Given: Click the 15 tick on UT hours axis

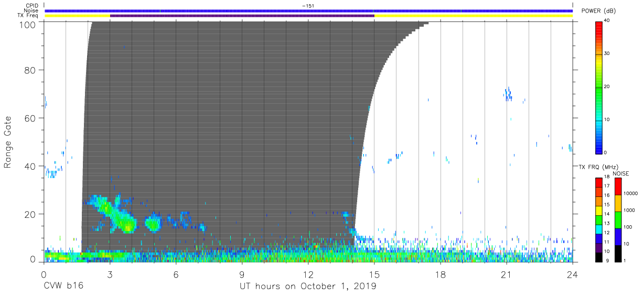Looking at the screenshot, I should pos(374,274).
